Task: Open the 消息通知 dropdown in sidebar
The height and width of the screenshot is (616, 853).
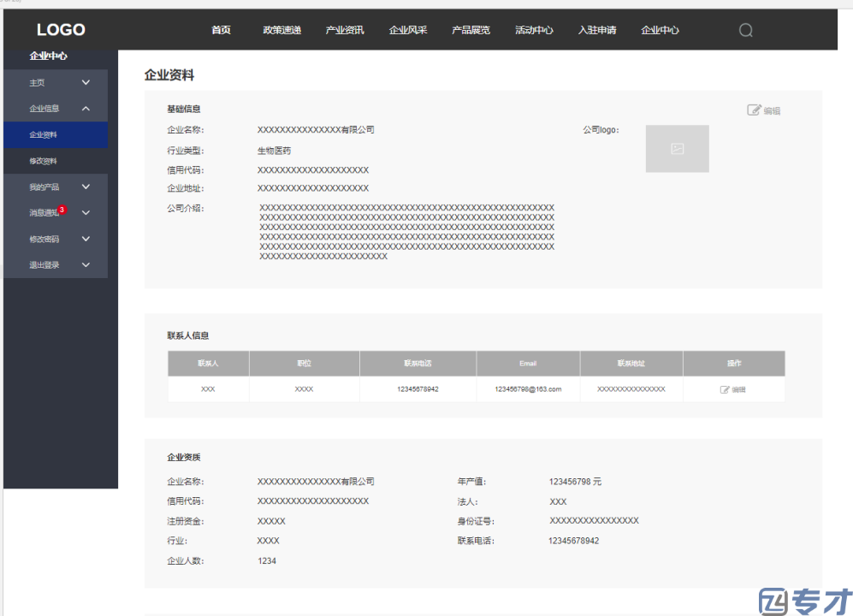Action: 84,212
